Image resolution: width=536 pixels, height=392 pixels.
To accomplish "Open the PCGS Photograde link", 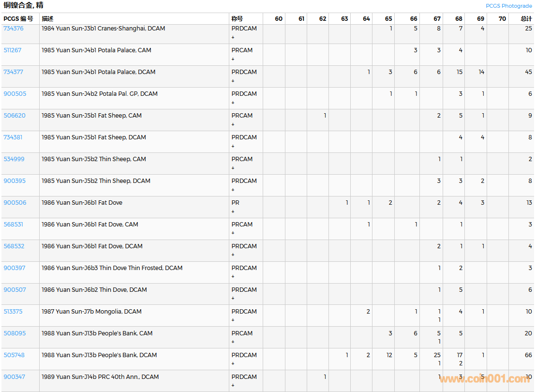I will (x=509, y=6).
